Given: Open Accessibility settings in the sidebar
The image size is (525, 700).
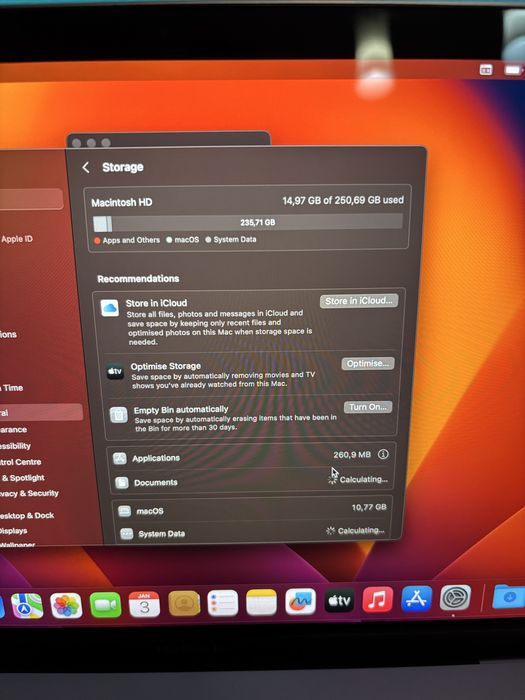Looking at the screenshot, I should 15,446.
